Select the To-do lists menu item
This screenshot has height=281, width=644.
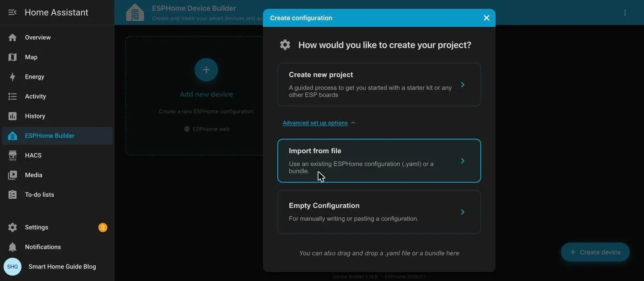(57, 195)
